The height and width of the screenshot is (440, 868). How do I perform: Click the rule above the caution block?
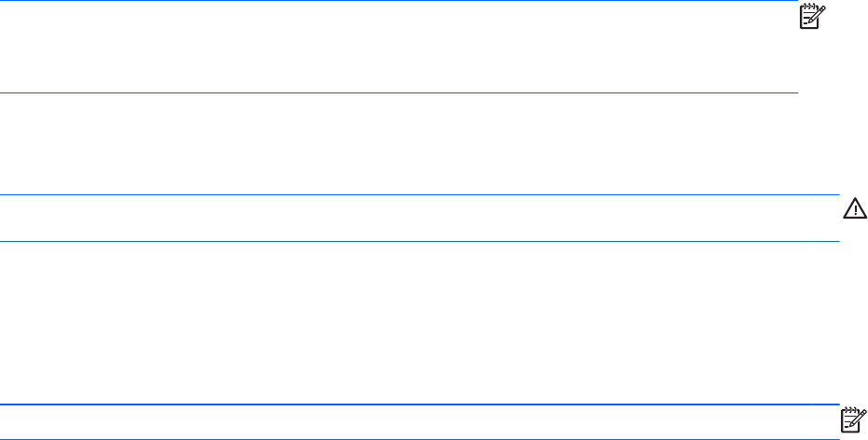click(x=419, y=195)
